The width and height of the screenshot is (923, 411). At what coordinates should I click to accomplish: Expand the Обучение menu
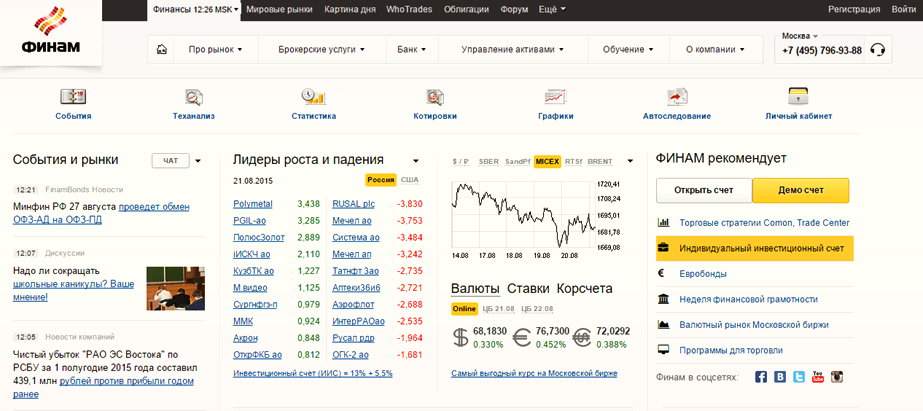click(628, 50)
